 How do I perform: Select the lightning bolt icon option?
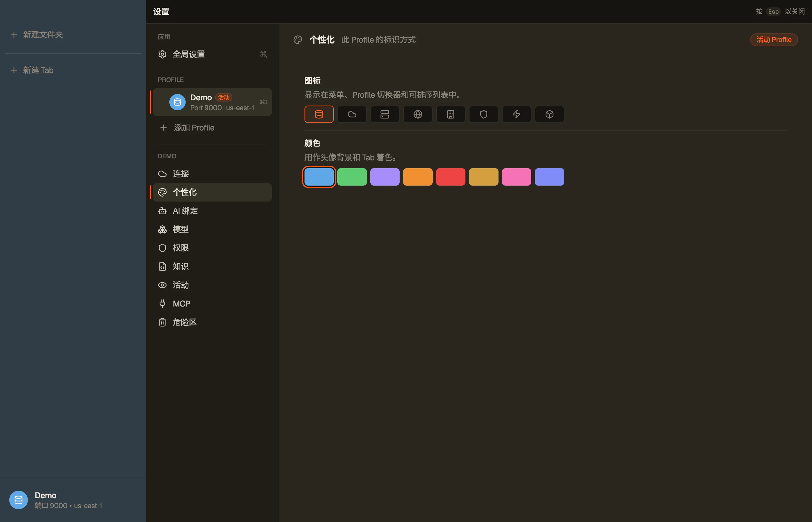[x=516, y=114]
